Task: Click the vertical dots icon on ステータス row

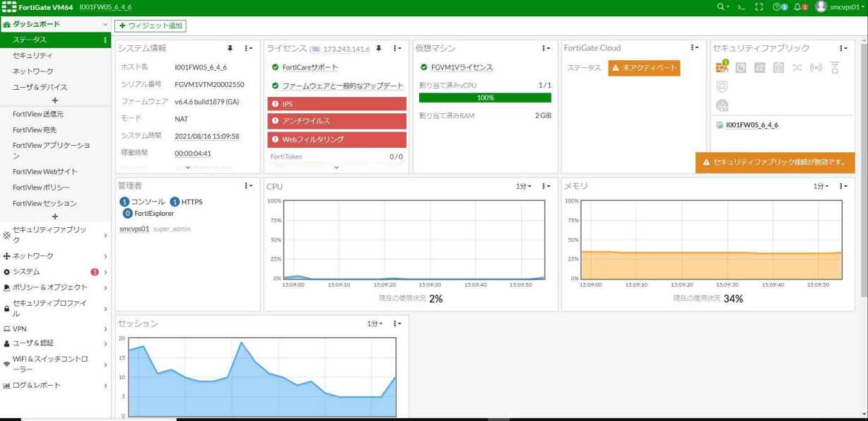Action: [x=105, y=40]
